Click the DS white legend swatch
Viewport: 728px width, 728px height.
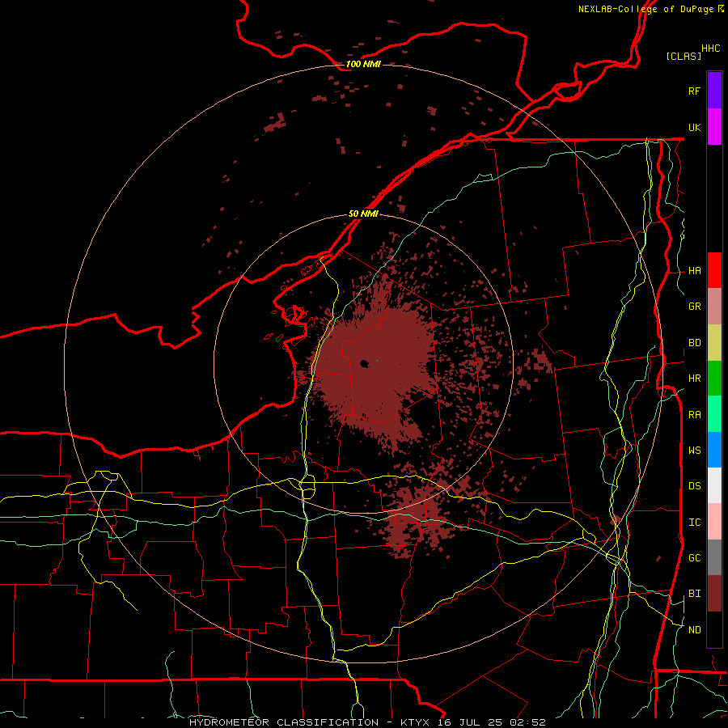click(714, 485)
